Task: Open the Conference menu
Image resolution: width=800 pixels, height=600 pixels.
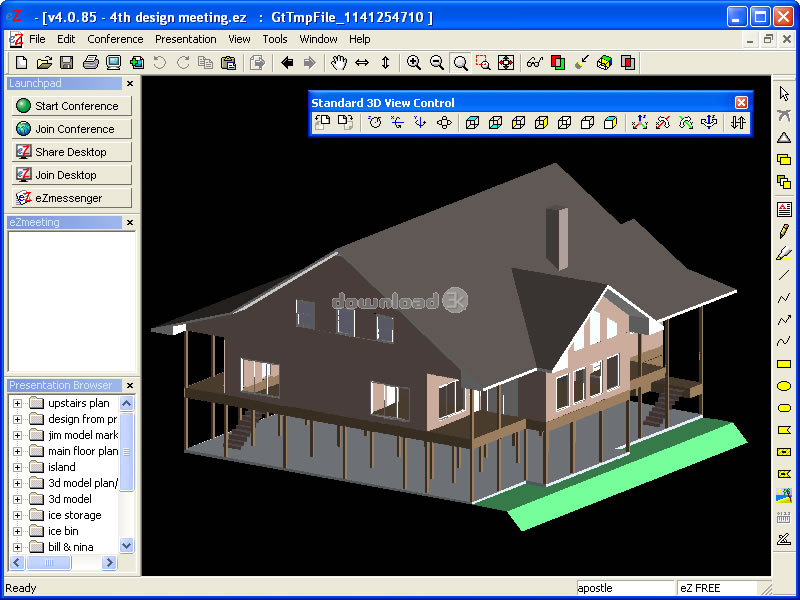Action: point(115,39)
